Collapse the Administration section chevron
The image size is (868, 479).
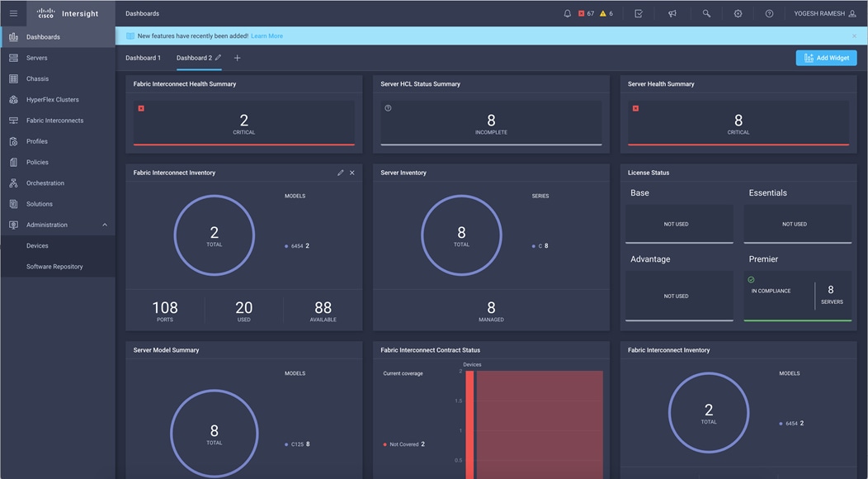(x=105, y=225)
